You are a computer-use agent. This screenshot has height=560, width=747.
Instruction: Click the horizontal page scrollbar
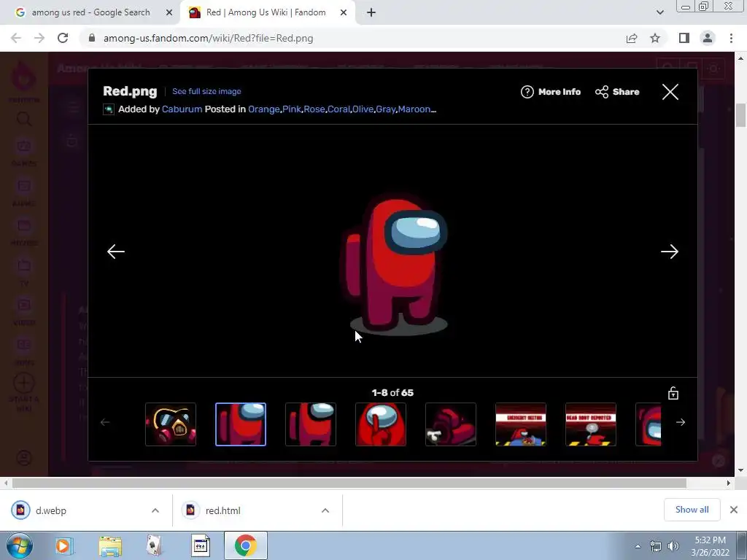(349, 483)
